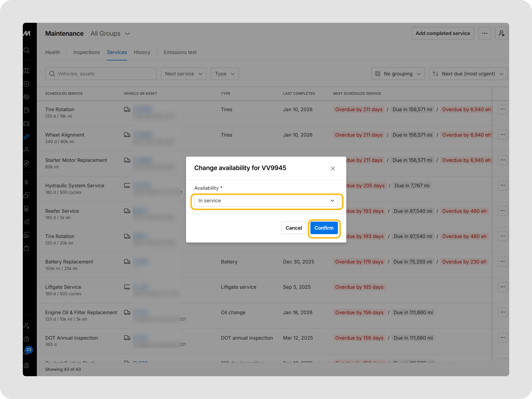Image resolution: width=532 pixels, height=399 pixels.
Task: Open the No grouping dropdown
Action: pos(398,74)
